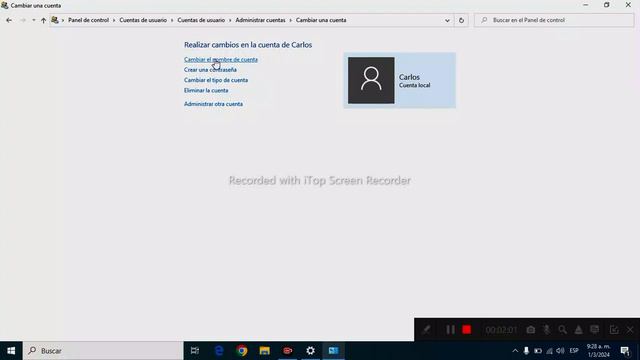Click the battery tray icon

click(538, 351)
